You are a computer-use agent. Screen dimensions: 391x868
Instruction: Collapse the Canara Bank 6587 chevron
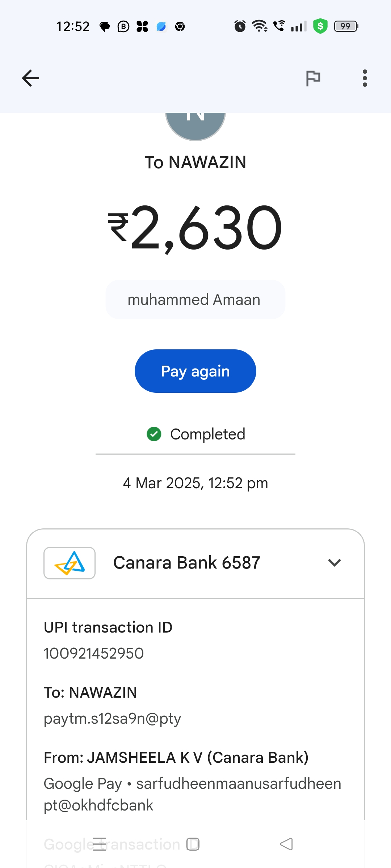tap(334, 563)
